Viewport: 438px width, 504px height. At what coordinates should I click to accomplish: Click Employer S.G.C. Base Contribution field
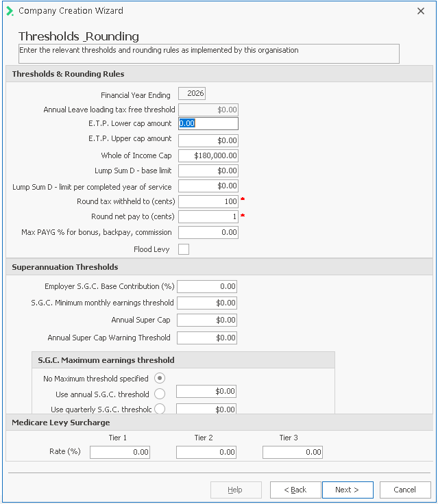[207, 286]
